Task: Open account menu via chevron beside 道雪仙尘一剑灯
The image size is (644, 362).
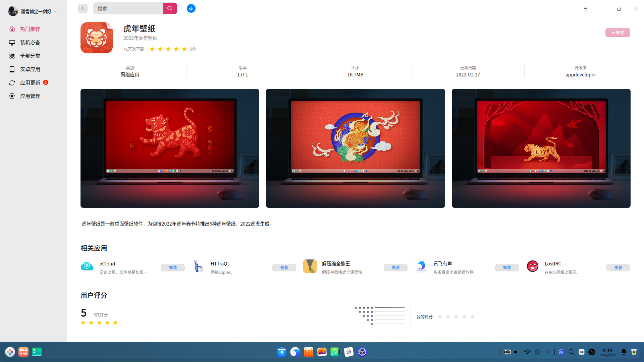Action: click(56, 11)
